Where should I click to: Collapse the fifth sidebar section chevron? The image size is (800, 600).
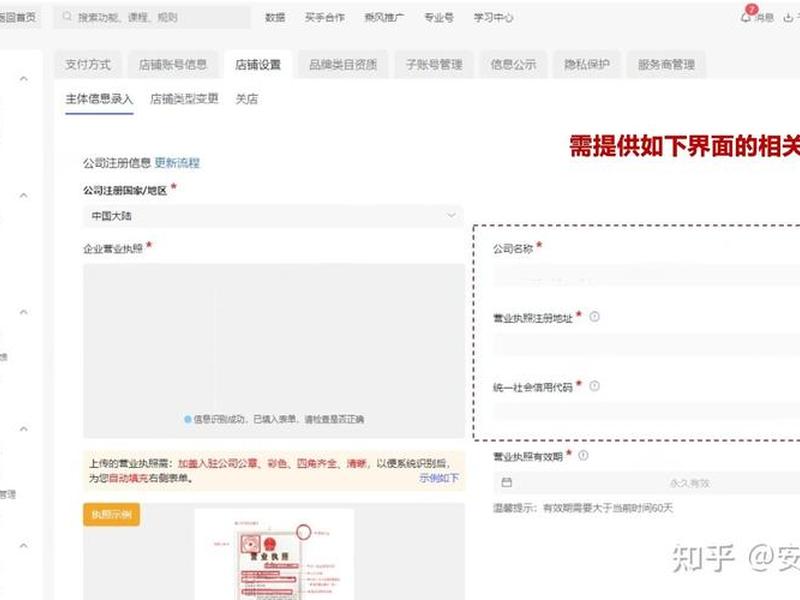[23, 546]
